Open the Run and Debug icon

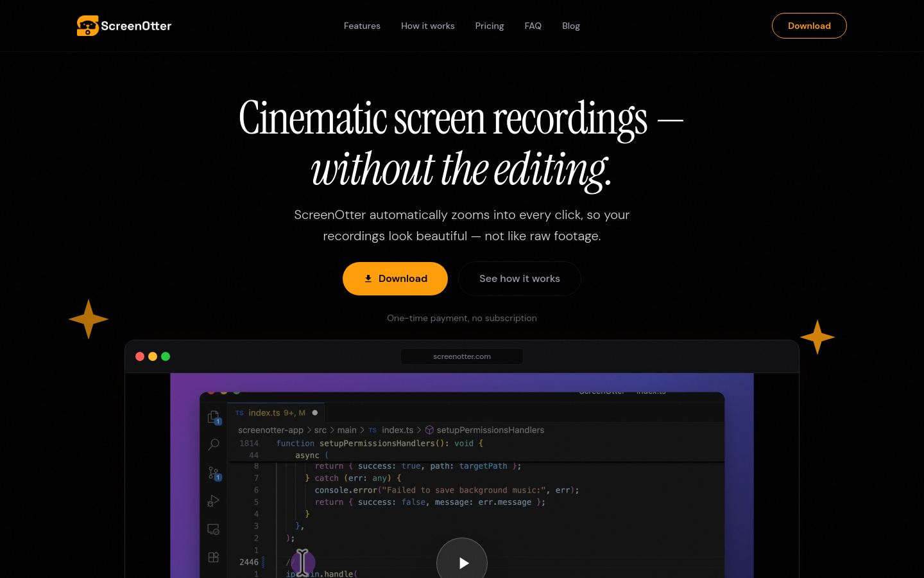[x=214, y=501]
